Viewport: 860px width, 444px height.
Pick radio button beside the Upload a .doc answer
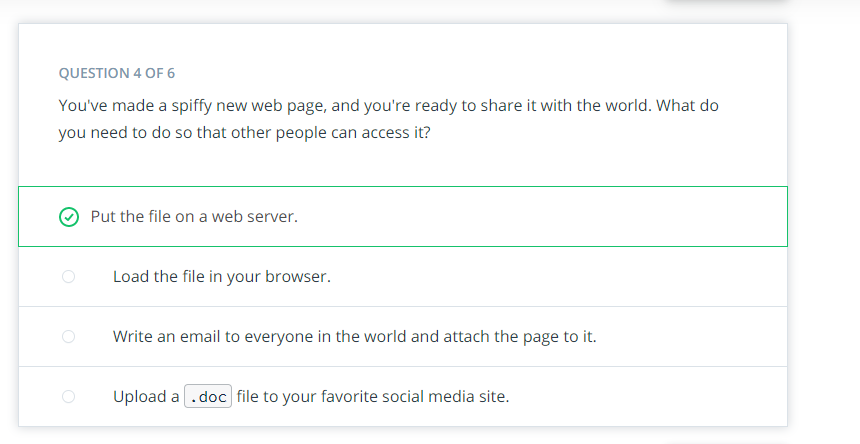point(69,396)
